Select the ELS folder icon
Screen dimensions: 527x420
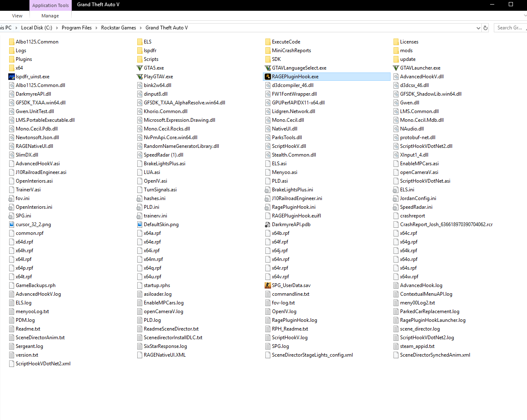click(140, 42)
